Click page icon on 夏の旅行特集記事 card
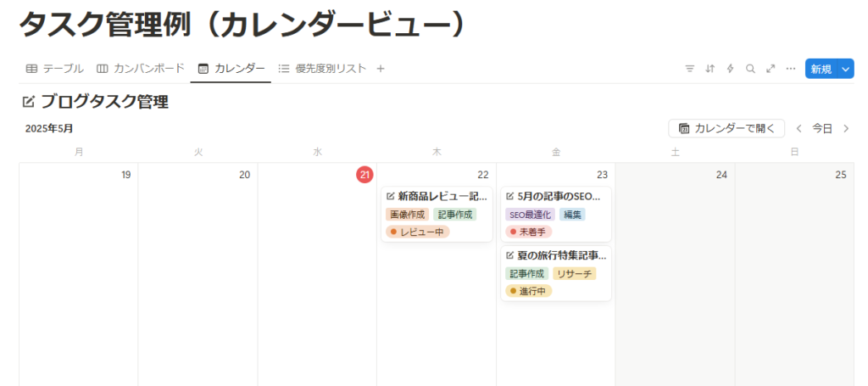868x386 pixels. pyautogui.click(x=509, y=255)
